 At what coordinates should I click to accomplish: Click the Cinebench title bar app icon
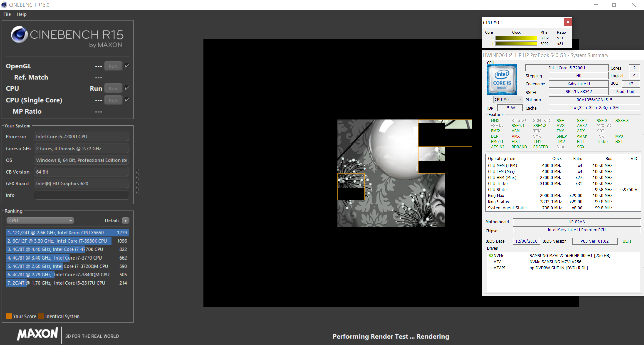4,5
